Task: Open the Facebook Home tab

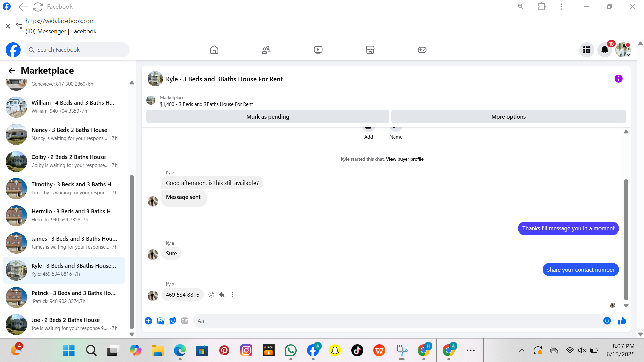Action: tap(214, 50)
